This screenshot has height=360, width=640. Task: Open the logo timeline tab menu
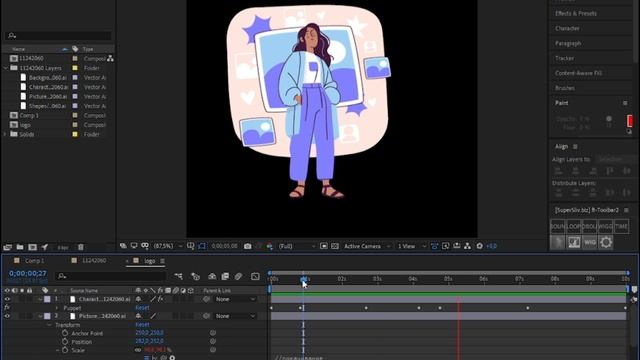(x=162, y=261)
